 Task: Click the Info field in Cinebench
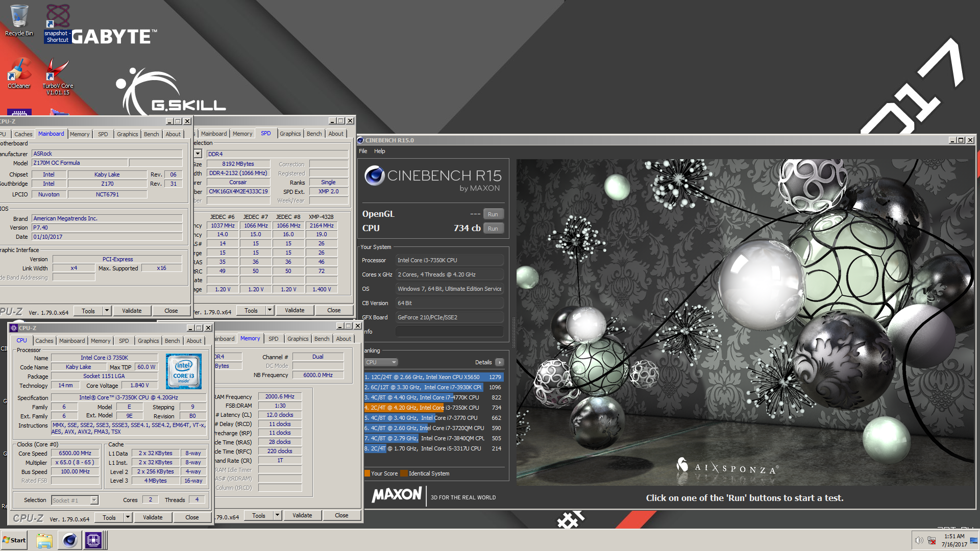click(450, 332)
